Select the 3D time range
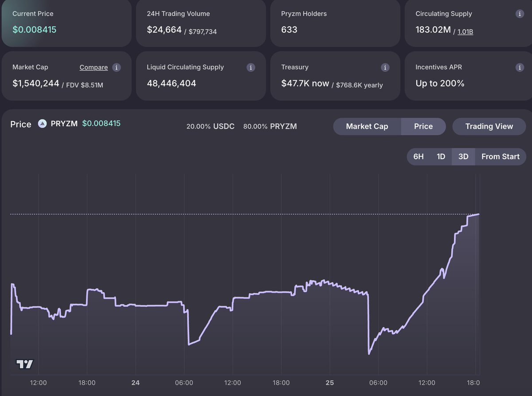Screen dimensions: 532x396 (463, 157)
